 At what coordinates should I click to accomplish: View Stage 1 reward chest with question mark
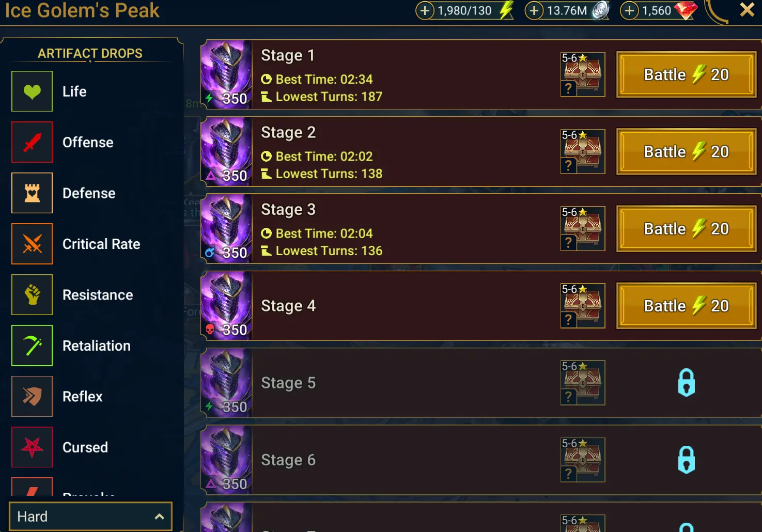point(583,74)
